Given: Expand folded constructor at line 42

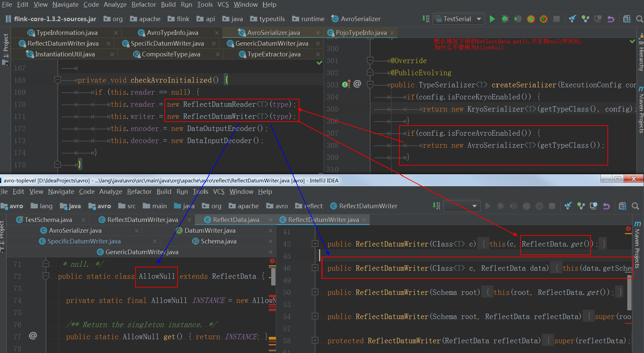Looking at the screenshot, I should pos(315,244).
